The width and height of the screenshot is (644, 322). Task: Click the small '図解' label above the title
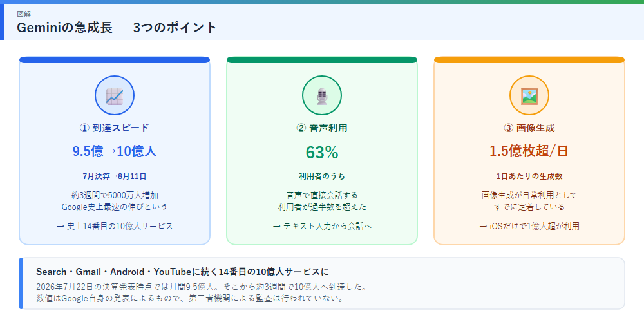pyautogui.click(x=23, y=14)
